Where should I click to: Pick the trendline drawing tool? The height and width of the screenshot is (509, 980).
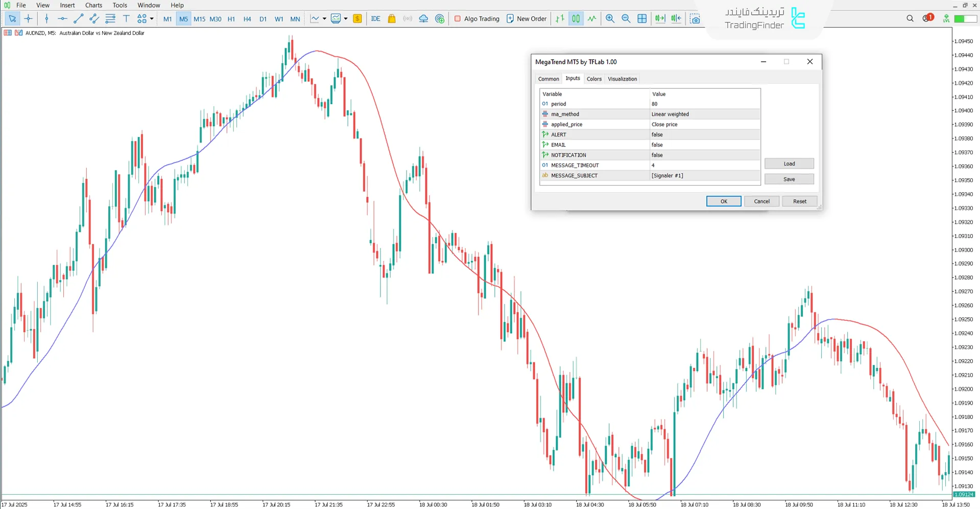point(78,19)
